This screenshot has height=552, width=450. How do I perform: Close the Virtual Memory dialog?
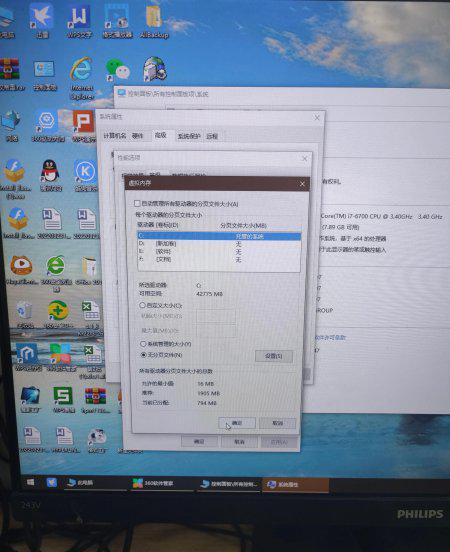coord(302,184)
